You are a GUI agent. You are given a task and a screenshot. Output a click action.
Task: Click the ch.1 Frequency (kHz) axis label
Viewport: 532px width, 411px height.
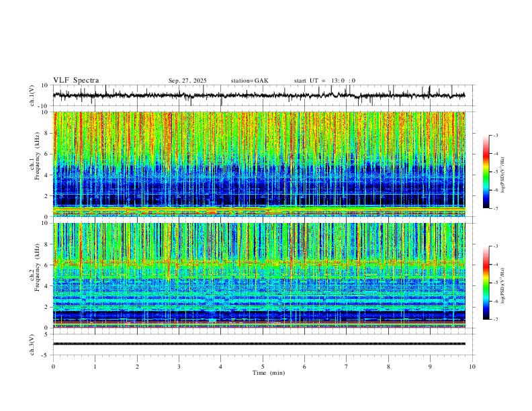pyautogui.click(x=35, y=154)
